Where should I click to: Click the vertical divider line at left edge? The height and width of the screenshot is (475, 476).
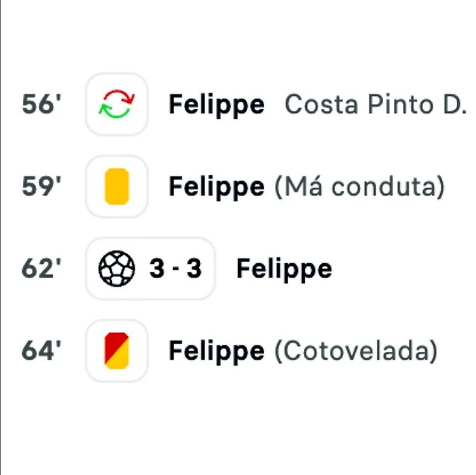(1, 237)
